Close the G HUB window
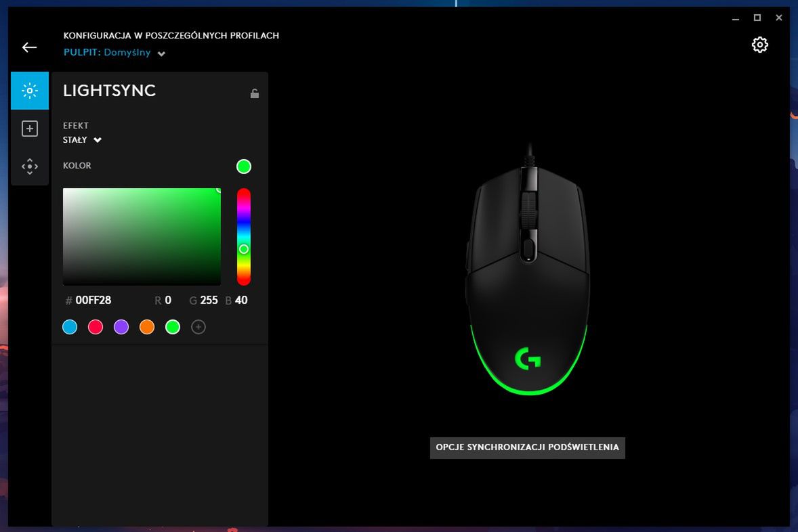 [778, 18]
